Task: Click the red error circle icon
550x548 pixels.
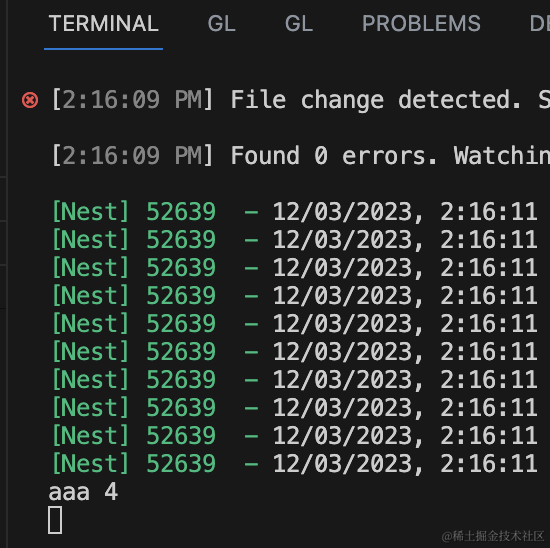Action: pos(30,100)
